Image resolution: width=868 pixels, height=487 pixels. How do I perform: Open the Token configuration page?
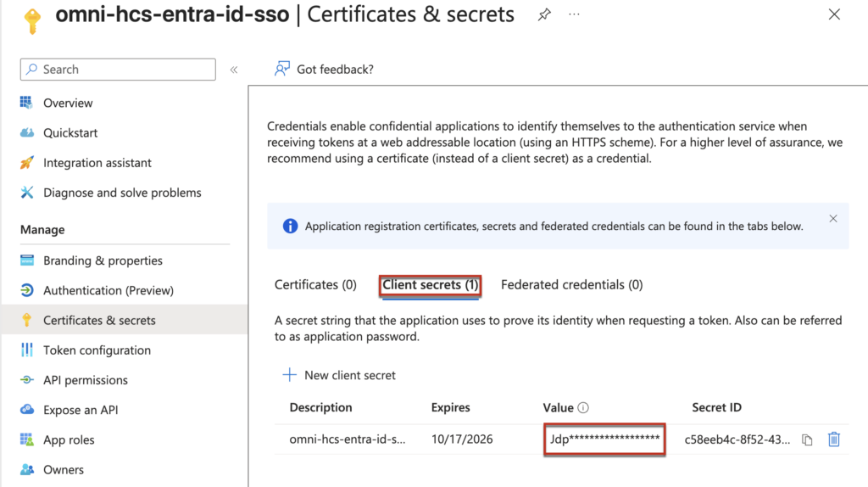[x=97, y=350]
